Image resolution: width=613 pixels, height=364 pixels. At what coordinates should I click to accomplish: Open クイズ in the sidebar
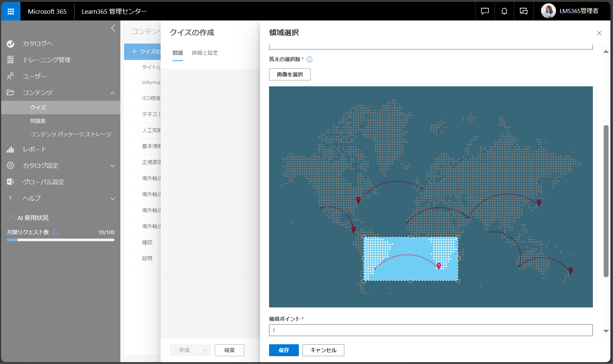61,107
